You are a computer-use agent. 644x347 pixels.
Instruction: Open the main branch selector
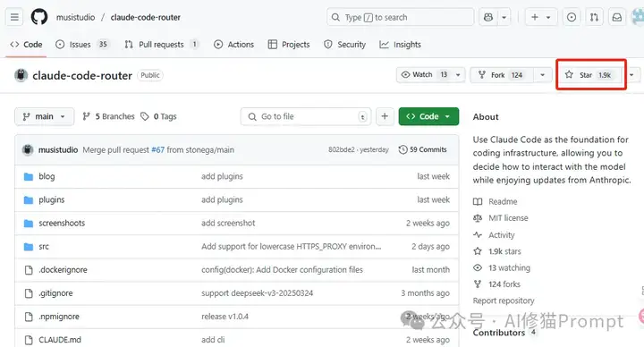(x=45, y=116)
